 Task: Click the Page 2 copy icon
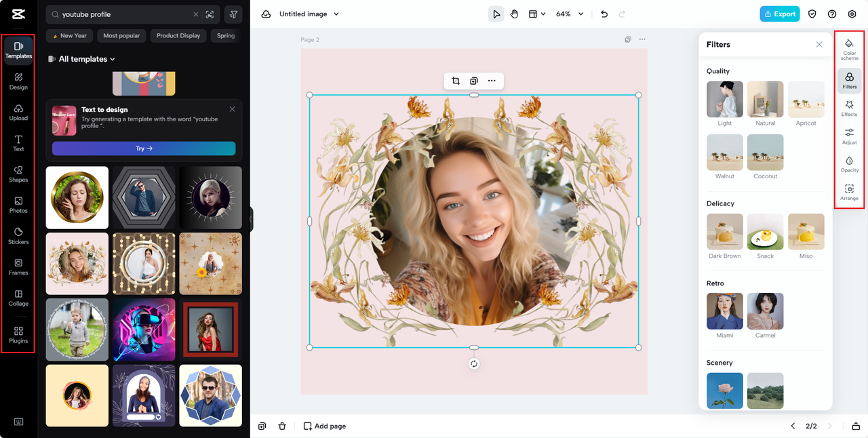(x=628, y=39)
